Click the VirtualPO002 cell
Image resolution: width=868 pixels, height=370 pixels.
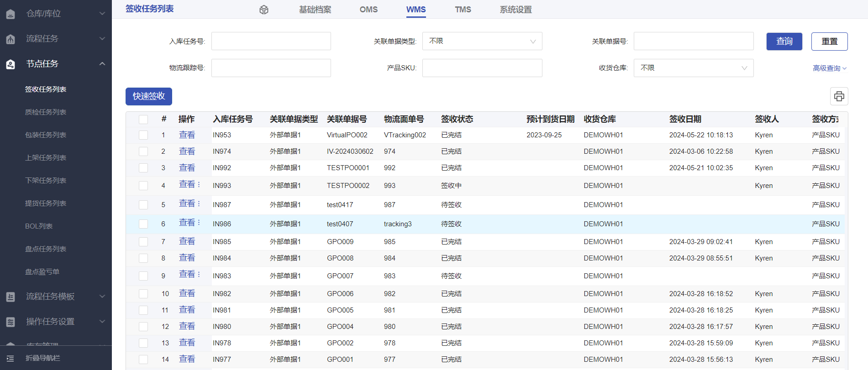347,135
